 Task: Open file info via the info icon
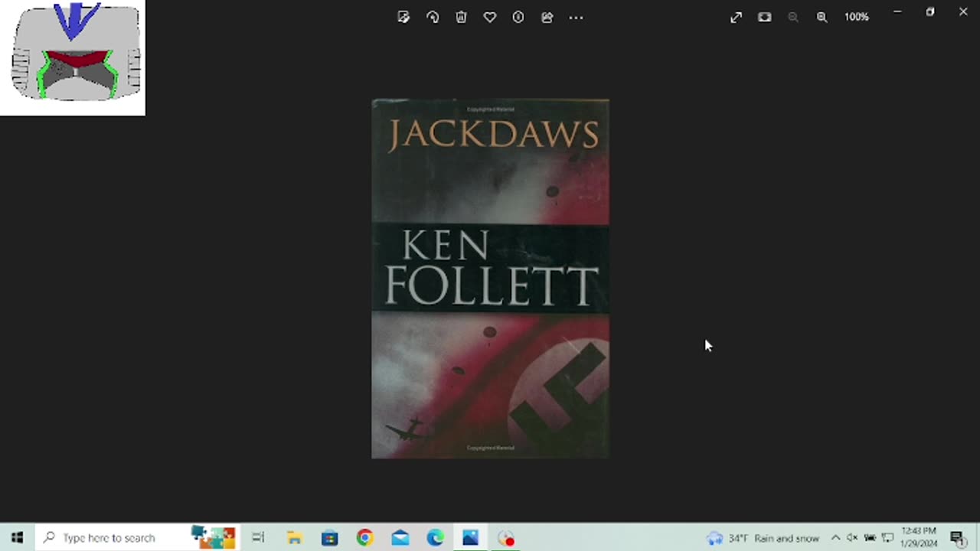[518, 17]
